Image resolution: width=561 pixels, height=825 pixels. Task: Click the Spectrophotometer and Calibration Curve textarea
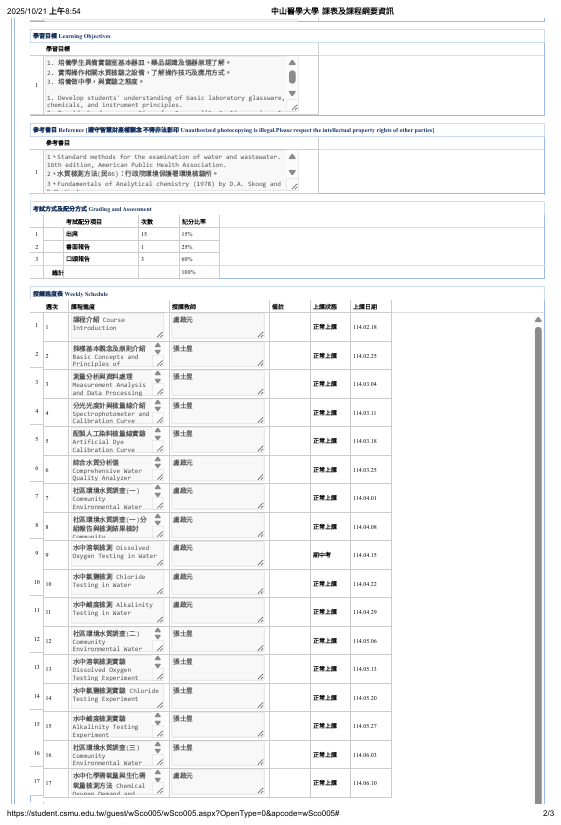click(x=118, y=412)
